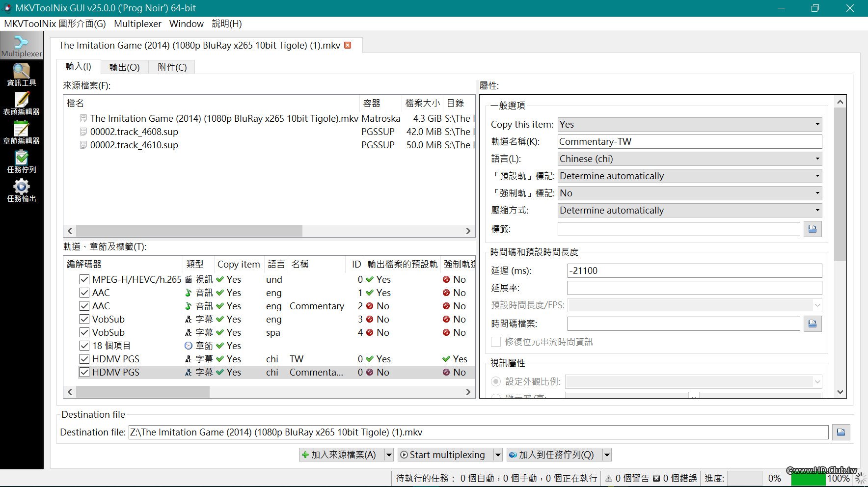This screenshot has height=487, width=868.
Task: Select the 輸入(I) tab
Action: [x=79, y=66]
